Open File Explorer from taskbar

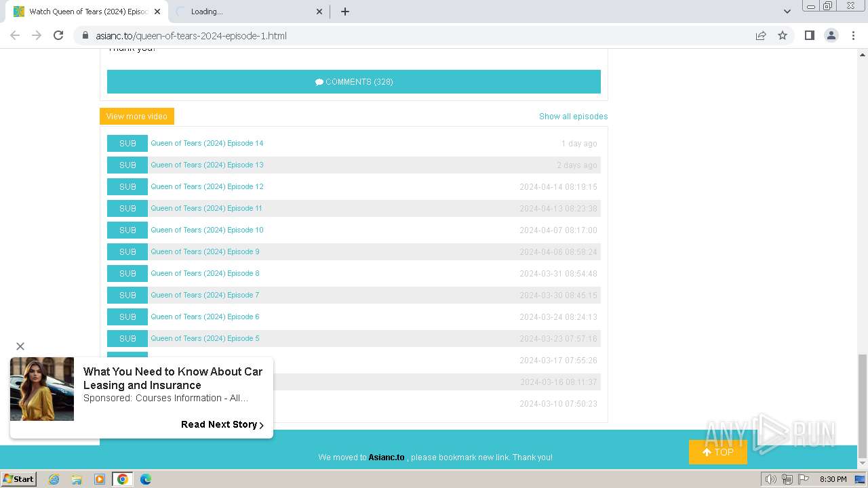point(77,479)
